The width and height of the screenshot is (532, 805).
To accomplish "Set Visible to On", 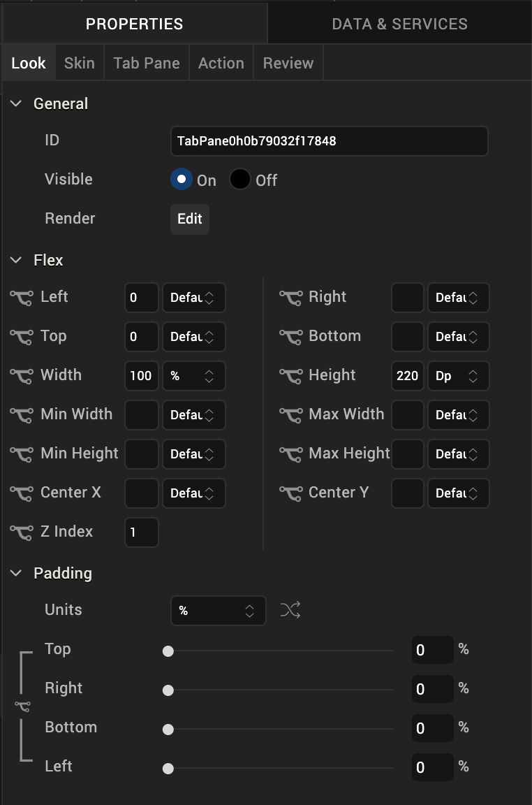I will [x=182, y=180].
